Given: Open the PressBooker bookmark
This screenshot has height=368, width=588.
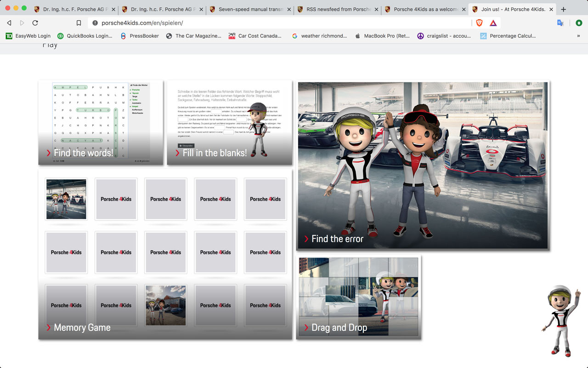Looking at the screenshot, I should click(x=140, y=36).
